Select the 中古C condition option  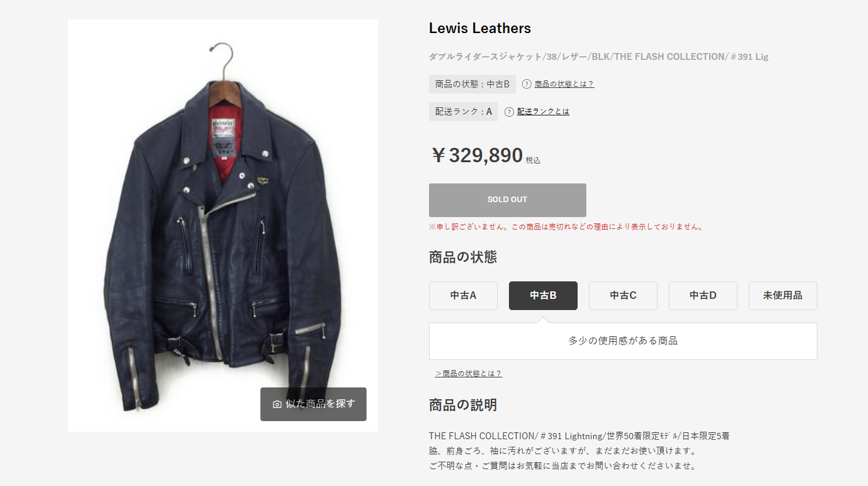[623, 296]
